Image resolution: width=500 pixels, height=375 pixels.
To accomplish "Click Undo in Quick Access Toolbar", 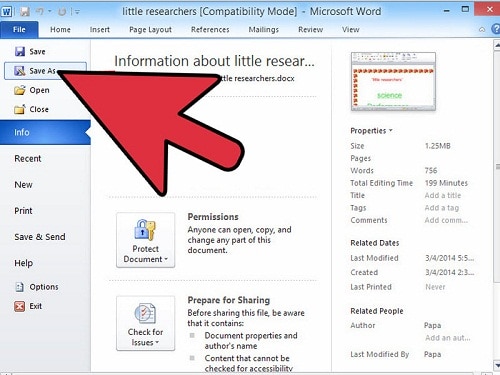I will point(40,12).
